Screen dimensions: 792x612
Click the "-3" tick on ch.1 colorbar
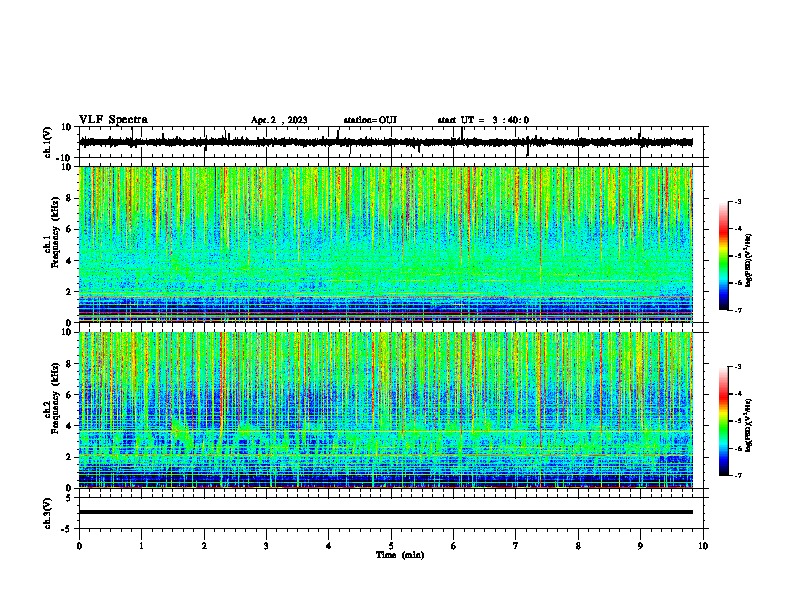[737, 201]
